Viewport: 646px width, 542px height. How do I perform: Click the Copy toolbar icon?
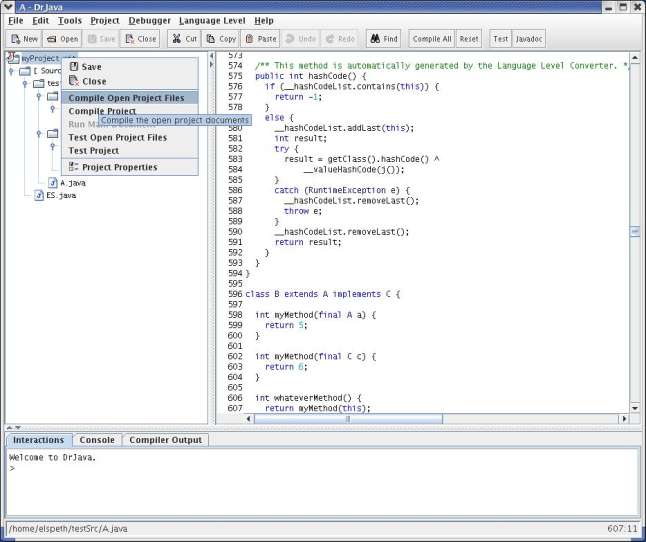coord(211,39)
